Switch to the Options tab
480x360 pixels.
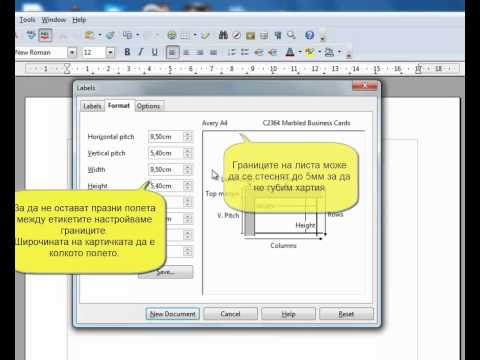149,106
